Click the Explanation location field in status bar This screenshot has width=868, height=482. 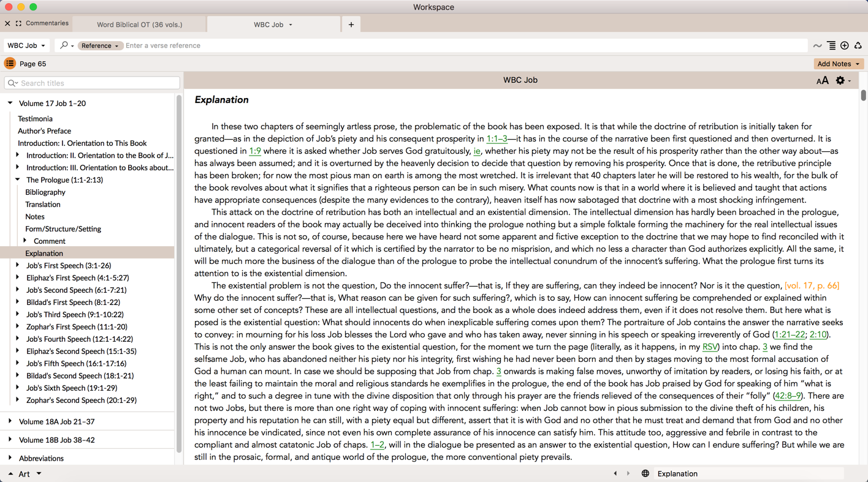[x=749, y=473]
